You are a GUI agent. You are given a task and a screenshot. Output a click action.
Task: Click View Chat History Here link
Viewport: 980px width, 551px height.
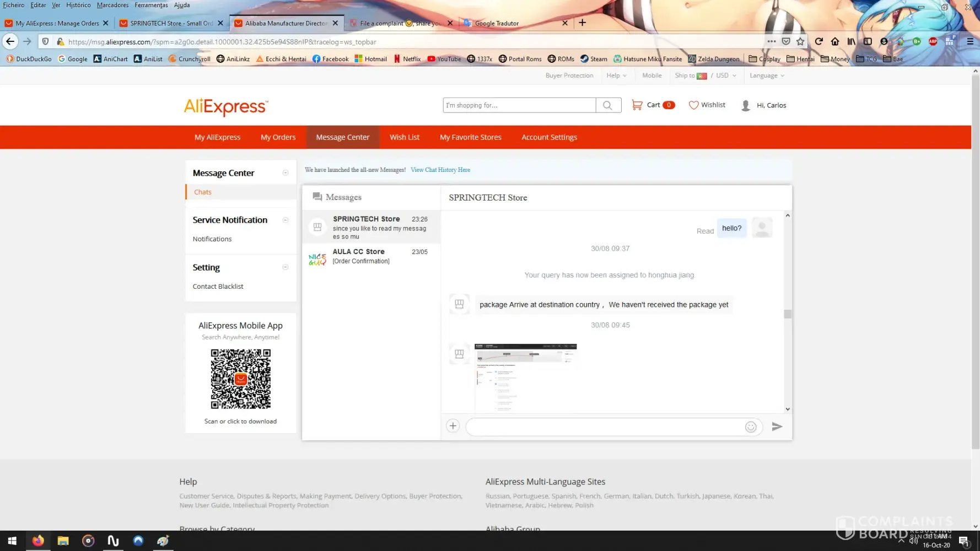(x=440, y=170)
